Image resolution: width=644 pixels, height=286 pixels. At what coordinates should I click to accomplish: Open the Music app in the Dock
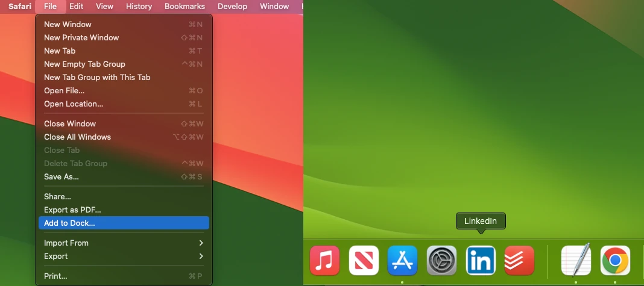[x=324, y=260]
